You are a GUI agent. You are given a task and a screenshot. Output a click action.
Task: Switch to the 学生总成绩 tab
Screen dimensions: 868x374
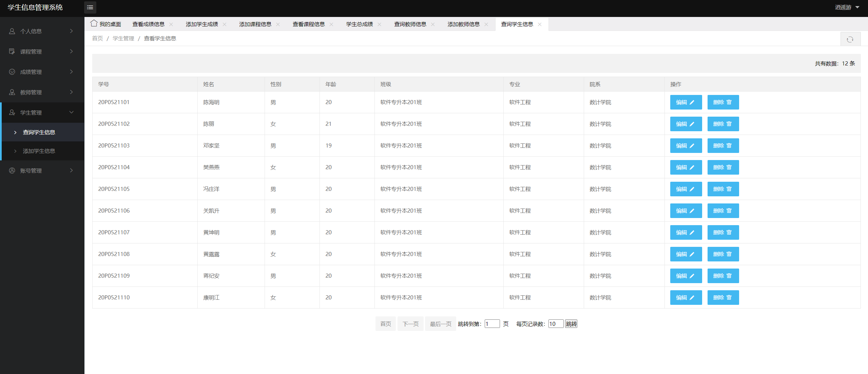359,24
